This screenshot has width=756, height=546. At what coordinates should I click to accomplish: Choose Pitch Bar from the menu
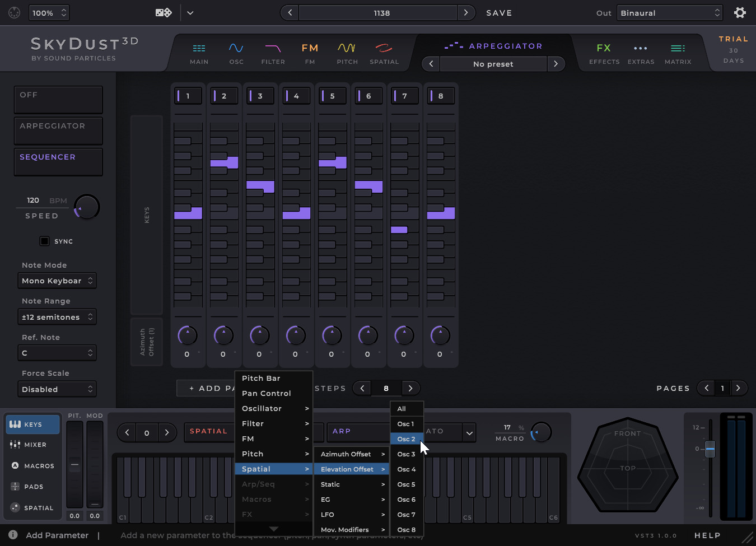(274, 378)
